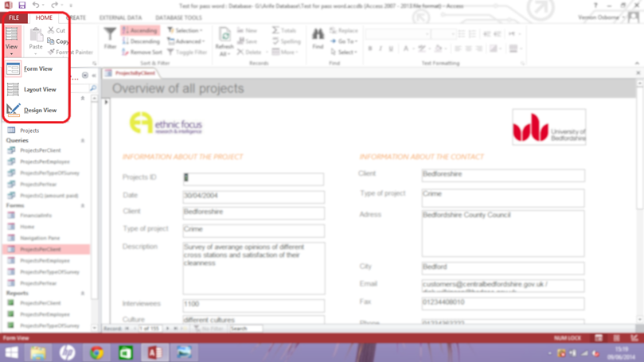Open the Select dropdown in Find group
Image resolution: width=644 pixels, height=362 pixels.
tap(344, 53)
